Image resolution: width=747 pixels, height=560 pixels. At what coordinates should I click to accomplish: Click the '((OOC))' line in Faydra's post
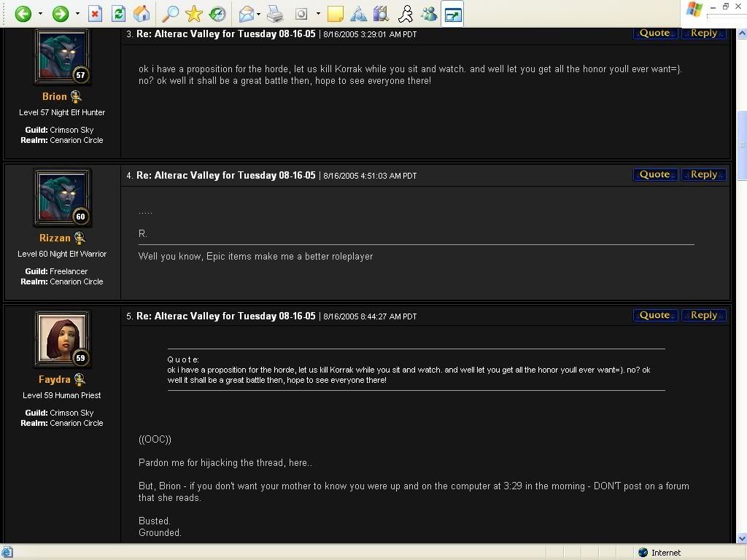point(155,439)
